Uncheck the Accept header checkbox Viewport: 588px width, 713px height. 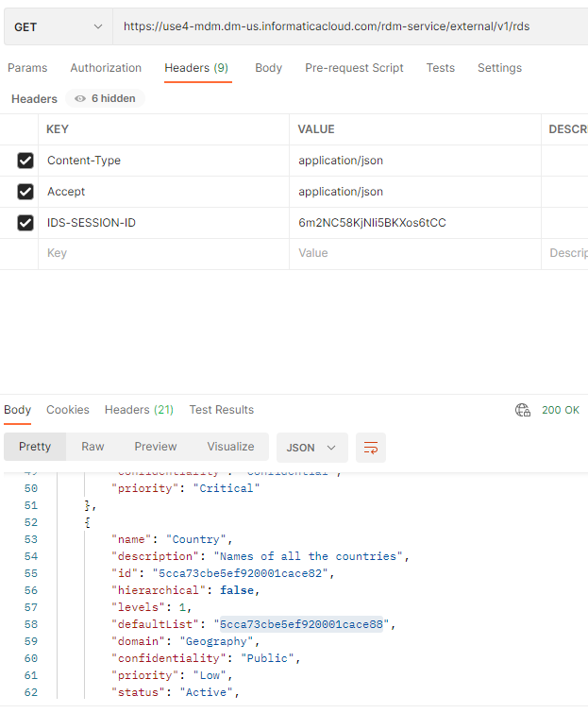[x=25, y=192]
